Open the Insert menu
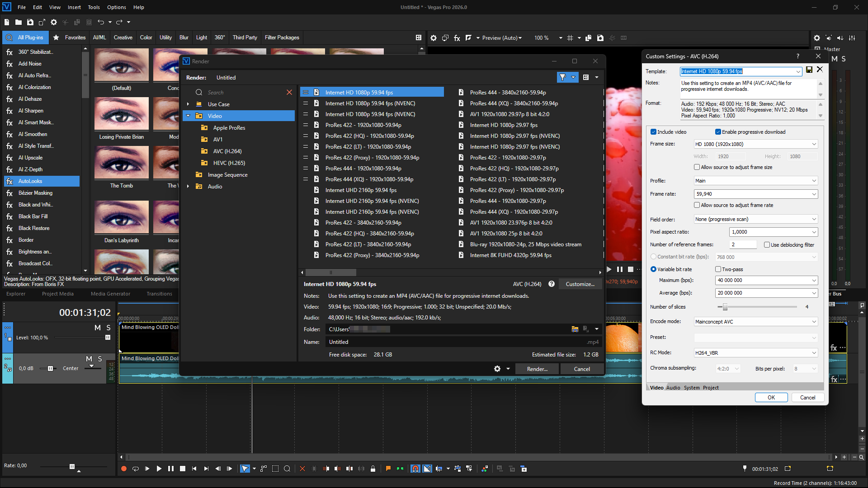Image resolution: width=868 pixels, height=488 pixels. tap(74, 7)
